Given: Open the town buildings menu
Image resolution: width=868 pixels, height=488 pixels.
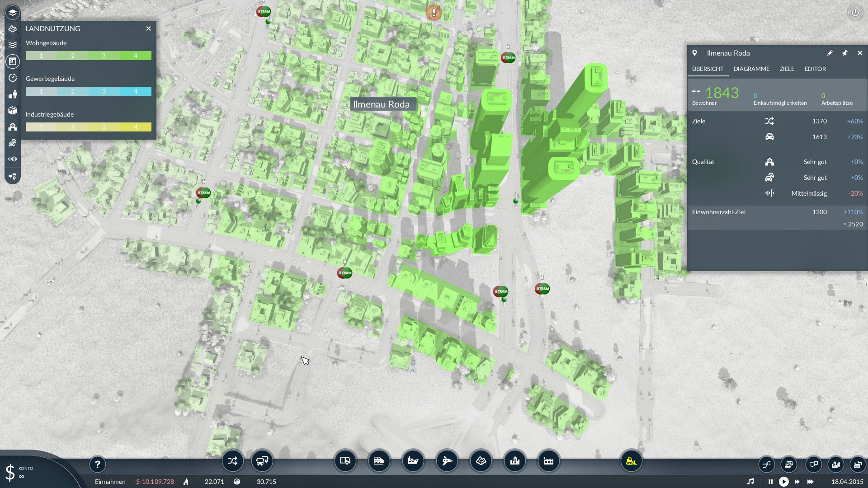Looking at the screenshot, I should coord(514,461).
